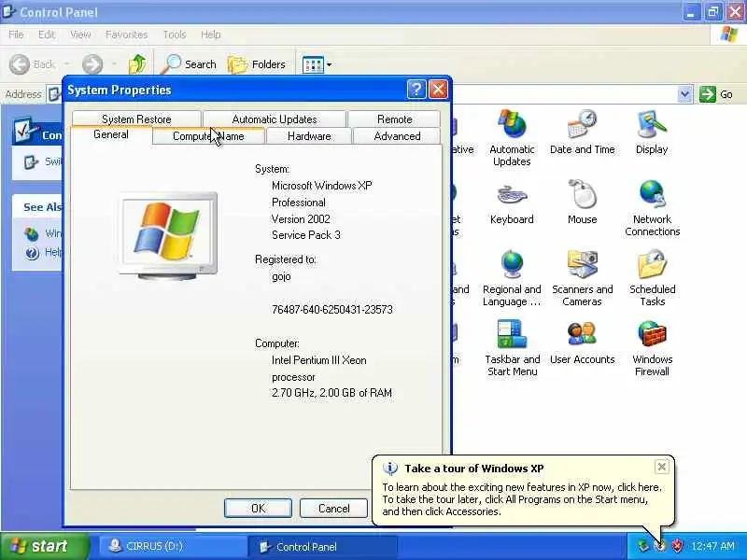Open Scheduled Tasks icon
The height and width of the screenshot is (560, 747).
652,278
